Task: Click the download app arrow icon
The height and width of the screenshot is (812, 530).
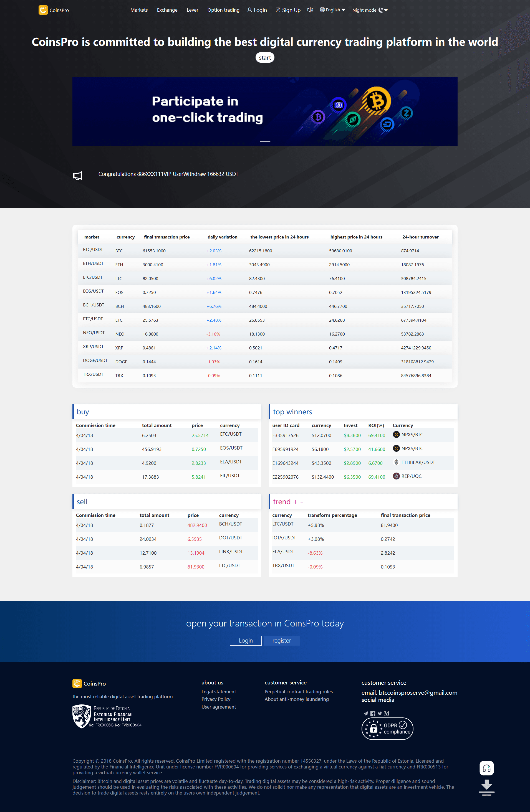Action: click(x=486, y=787)
